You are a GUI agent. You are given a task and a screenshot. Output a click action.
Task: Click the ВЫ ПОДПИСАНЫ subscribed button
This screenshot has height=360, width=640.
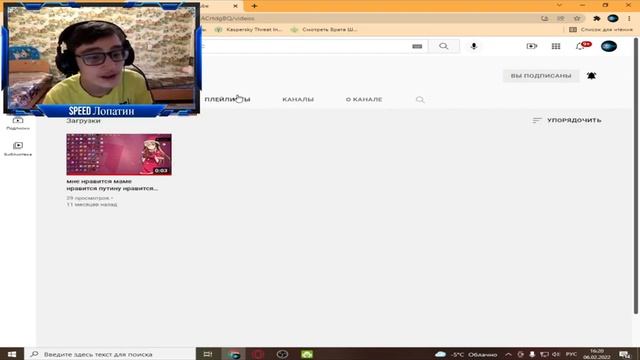coord(541,76)
